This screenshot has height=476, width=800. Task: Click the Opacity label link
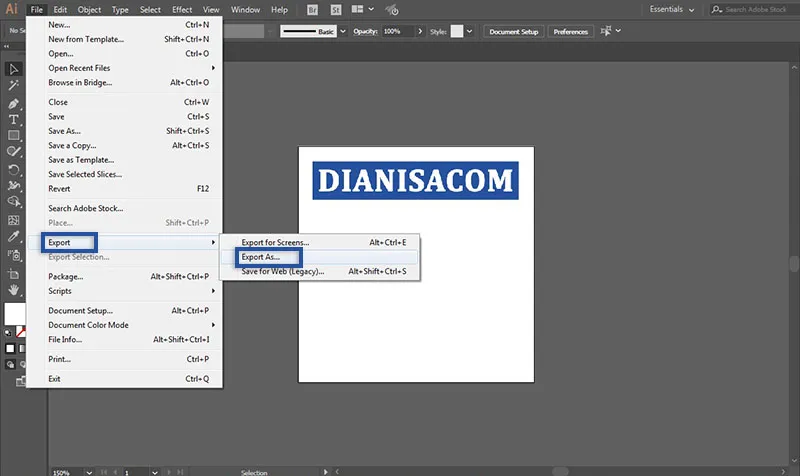(365, 31)
